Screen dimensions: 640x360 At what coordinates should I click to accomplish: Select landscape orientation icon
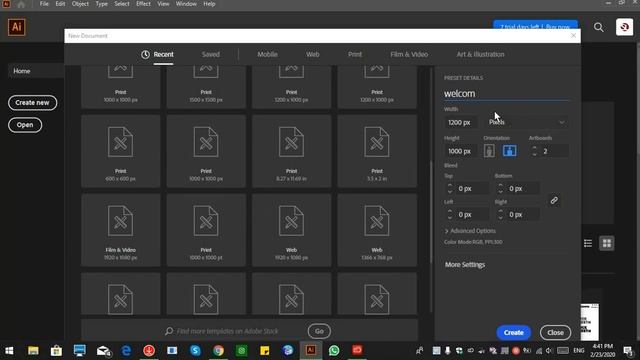(x=509, y=151)
